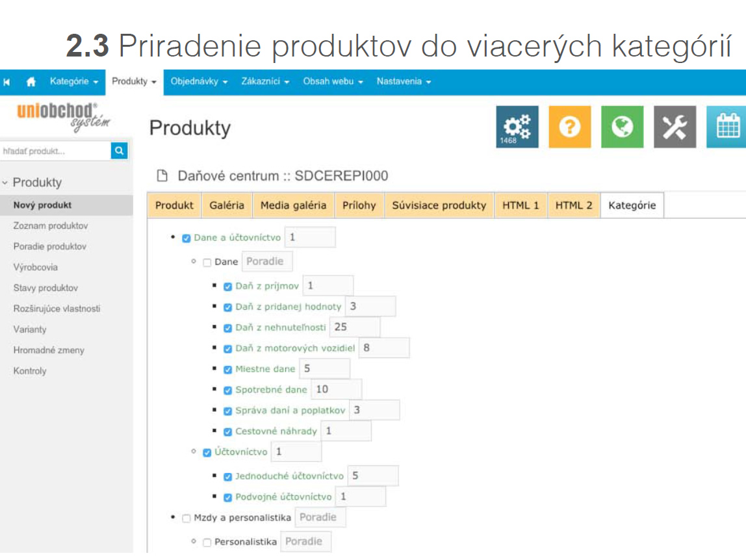Expand the Objednávky dropdown menu
Screen dimensions: 746x560
[199, 82]
